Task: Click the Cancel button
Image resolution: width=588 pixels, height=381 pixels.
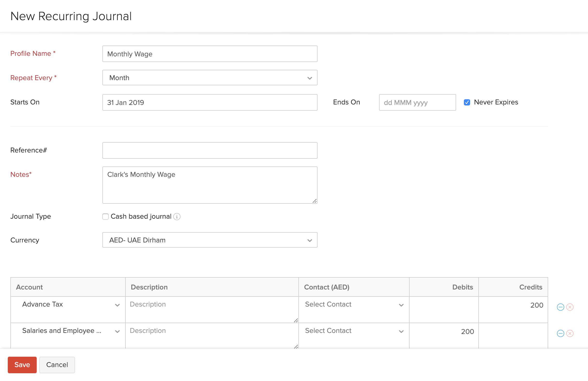Action: click(x=57, y=365)
